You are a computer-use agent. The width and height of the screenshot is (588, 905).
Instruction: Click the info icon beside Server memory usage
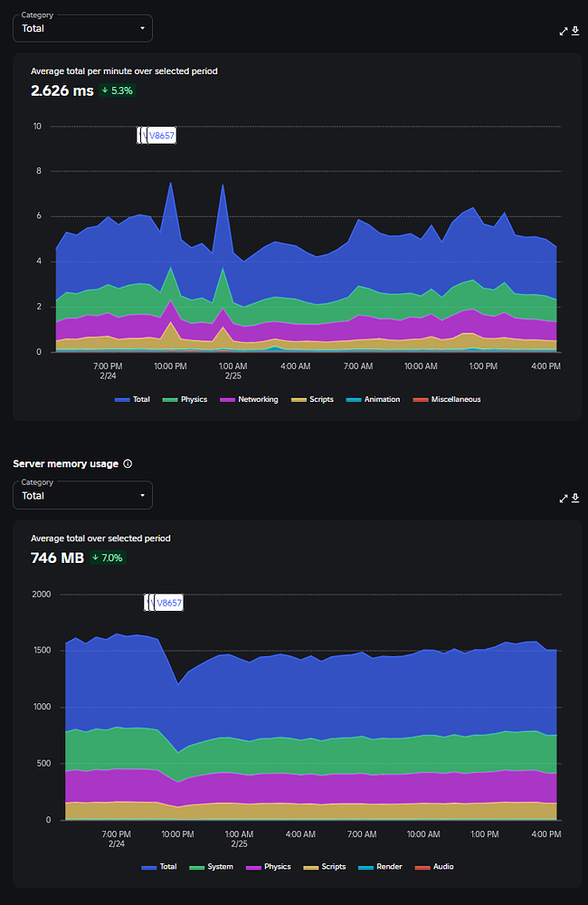[x=127, y=463]
